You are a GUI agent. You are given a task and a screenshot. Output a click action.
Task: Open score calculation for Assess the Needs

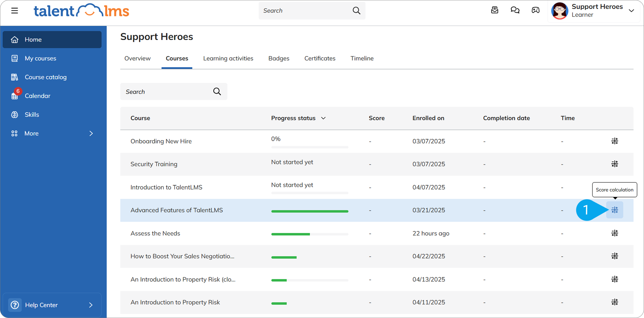pyautogui.click(x=615, y=233)
